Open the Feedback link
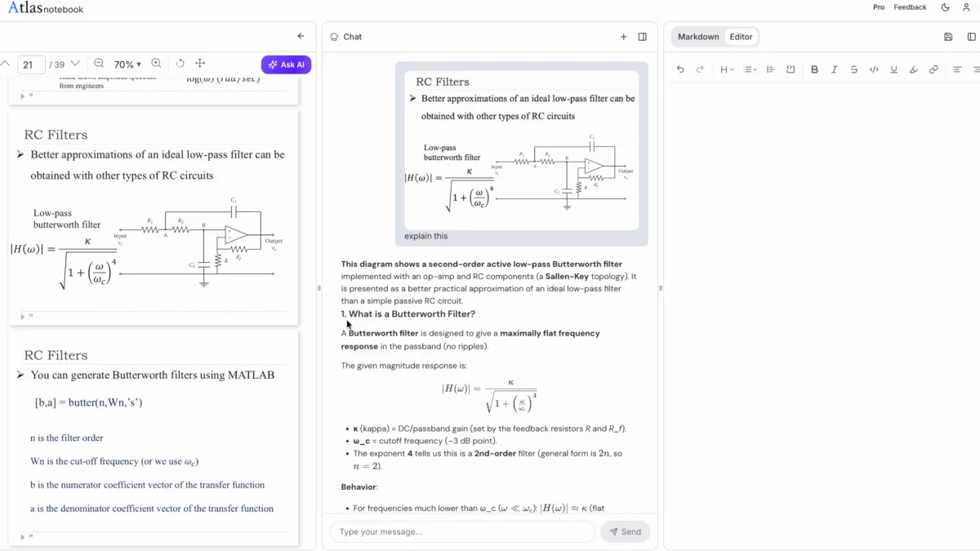The image size is (980, 551). [910, 7]
